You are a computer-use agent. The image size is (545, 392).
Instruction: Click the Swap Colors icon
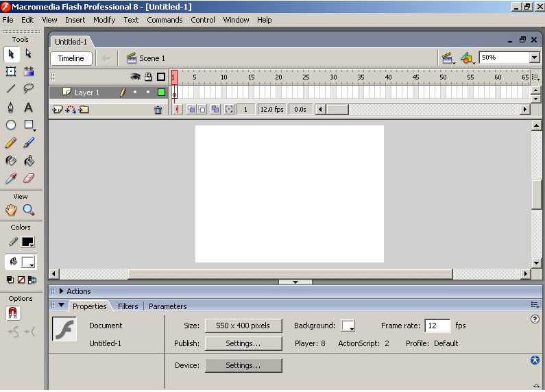[32, 280]
